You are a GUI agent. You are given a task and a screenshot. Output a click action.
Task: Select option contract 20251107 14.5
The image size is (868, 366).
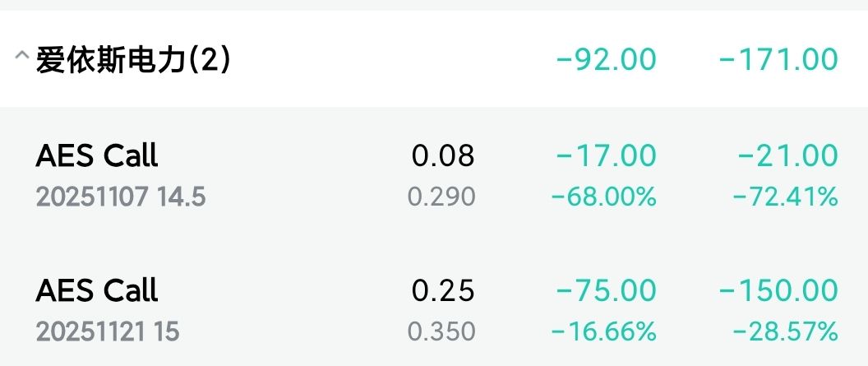[x=121, y=197]
